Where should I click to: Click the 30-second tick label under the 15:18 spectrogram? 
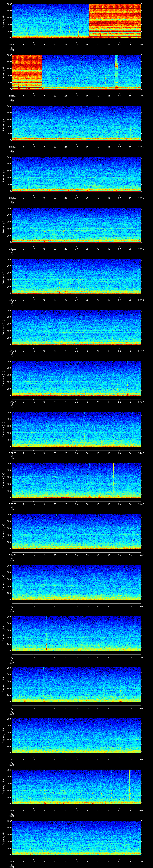(76, 249)
